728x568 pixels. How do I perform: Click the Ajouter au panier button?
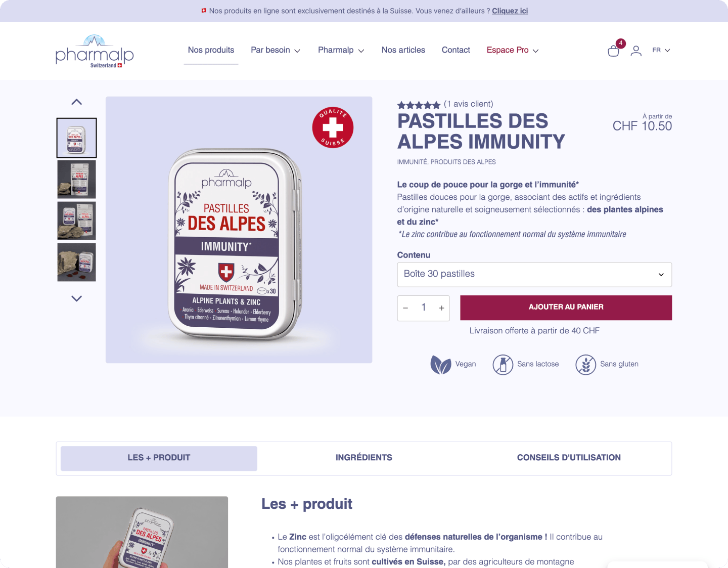[566, 308]
